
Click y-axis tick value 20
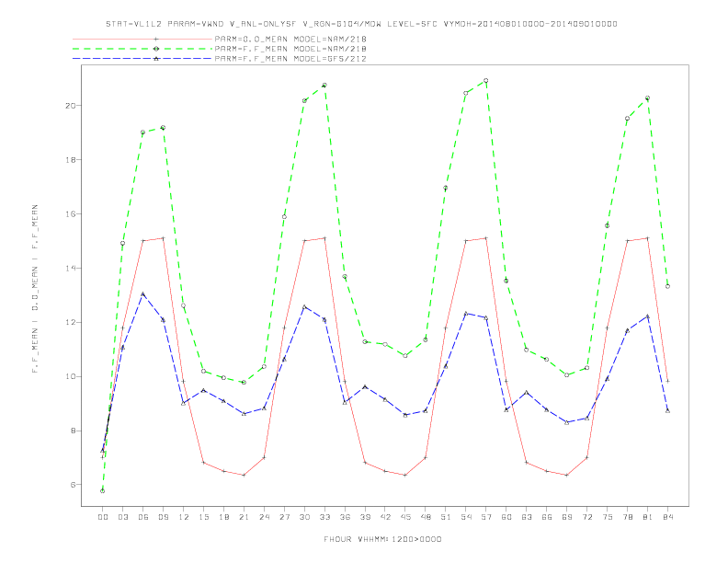coord(70,106)
